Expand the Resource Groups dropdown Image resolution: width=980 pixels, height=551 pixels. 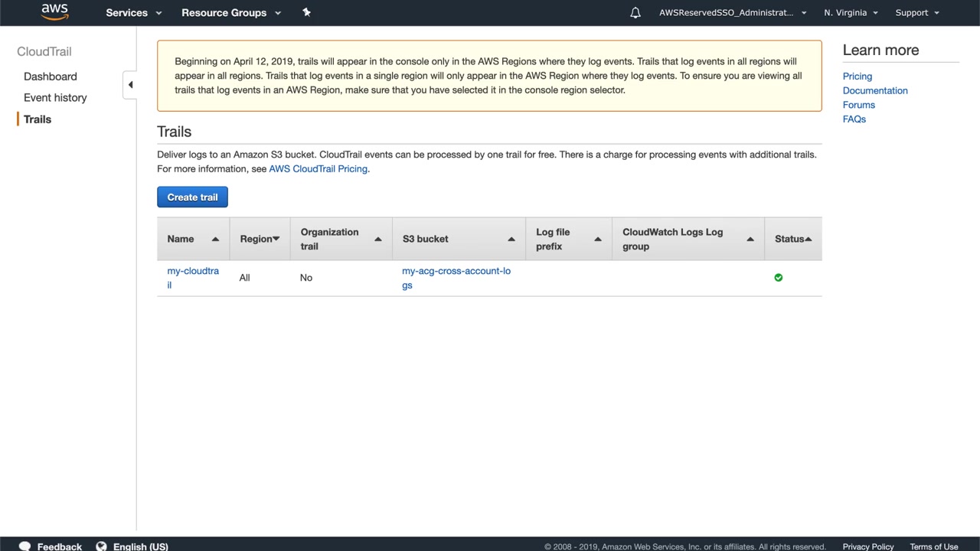231,13
